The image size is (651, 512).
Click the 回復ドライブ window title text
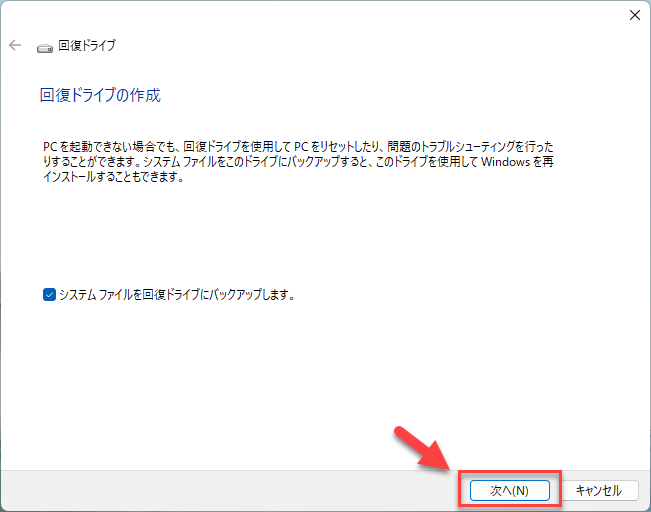87,45
